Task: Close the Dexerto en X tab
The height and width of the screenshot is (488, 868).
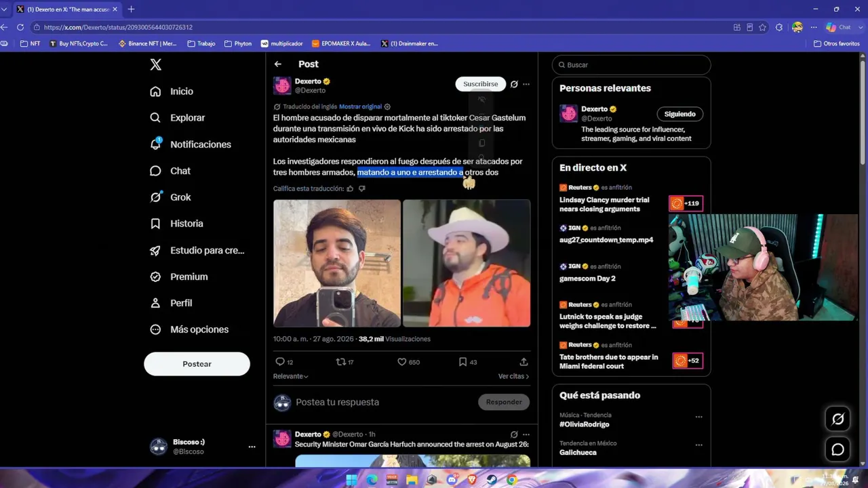Action: click(x=116, y=9)
